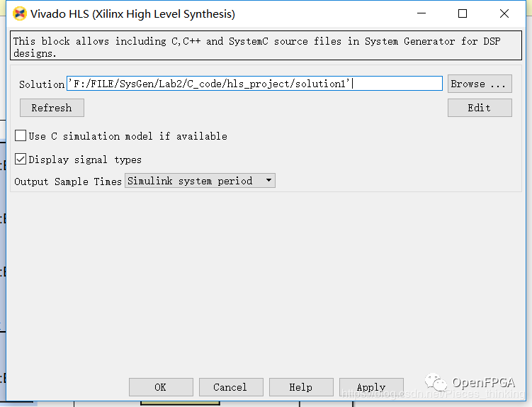This screenshot has height=407, width=532.
Task: Confirm with the OK button
Action: click(x=161, y=387)
